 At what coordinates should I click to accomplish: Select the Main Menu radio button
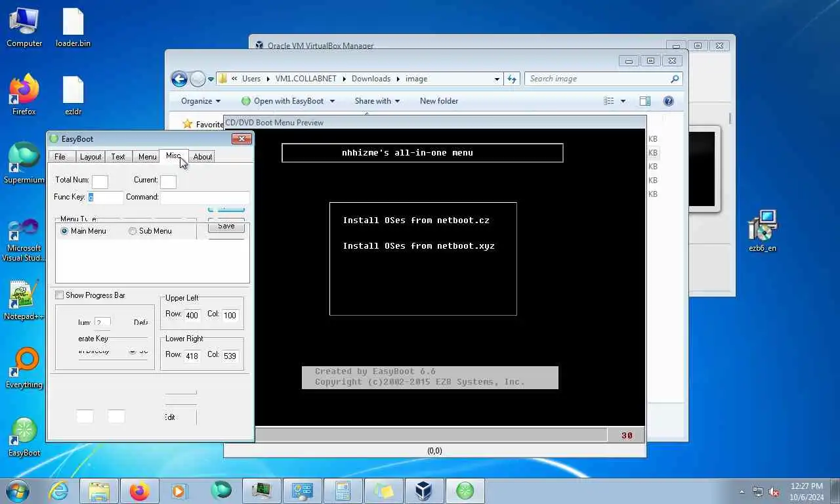pyautogui.click(x=64, y=231)
